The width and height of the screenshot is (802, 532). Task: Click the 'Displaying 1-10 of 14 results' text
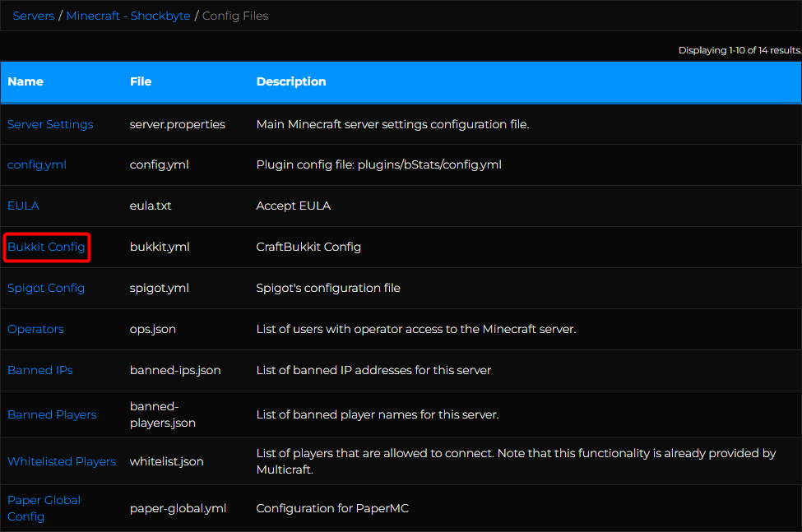coord(739,50)
